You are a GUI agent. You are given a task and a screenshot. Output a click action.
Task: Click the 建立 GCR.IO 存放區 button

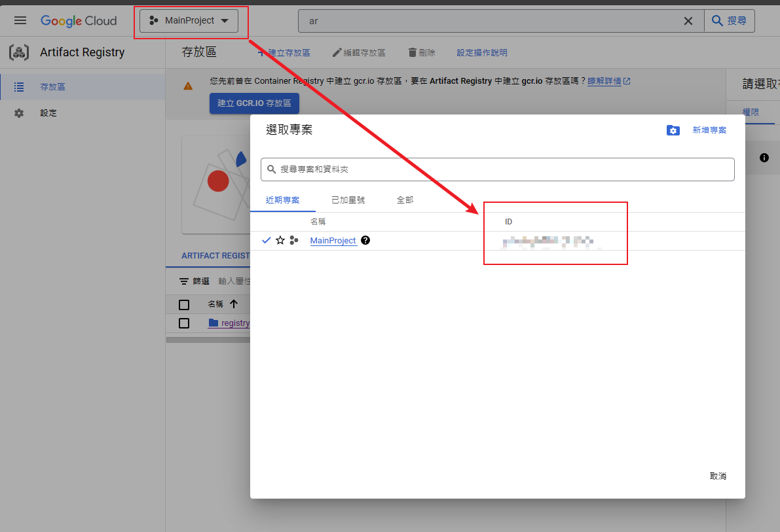pyautogui.click(x=254, y=103)
